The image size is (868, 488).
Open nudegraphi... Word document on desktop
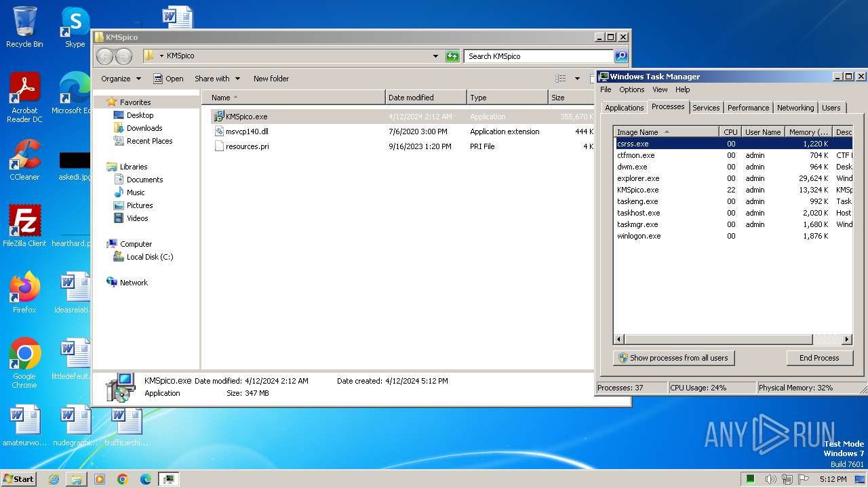[x=75, y=426]
